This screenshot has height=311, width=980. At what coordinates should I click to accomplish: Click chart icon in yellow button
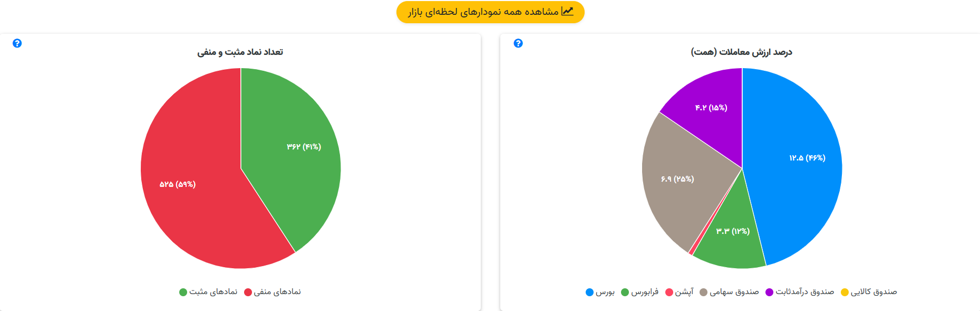(x=567, y=12)
